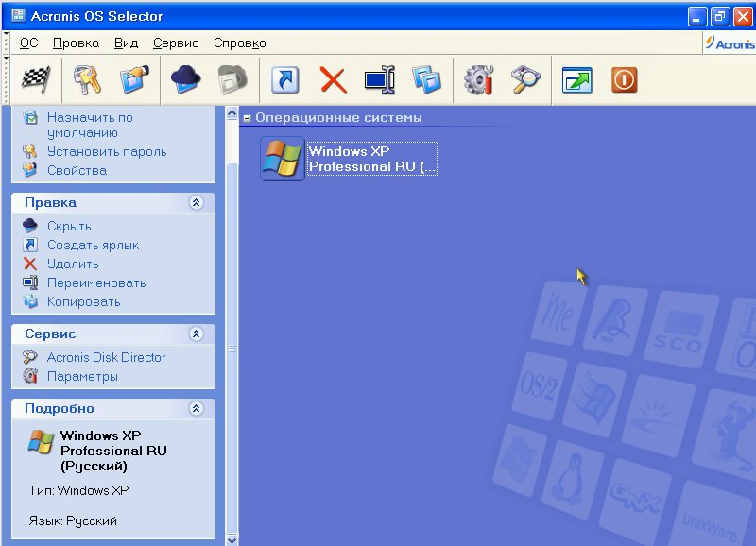Click the Windows logo in Подробно panel
This screenshot has width=756, height=546.
tap(41, 442)
